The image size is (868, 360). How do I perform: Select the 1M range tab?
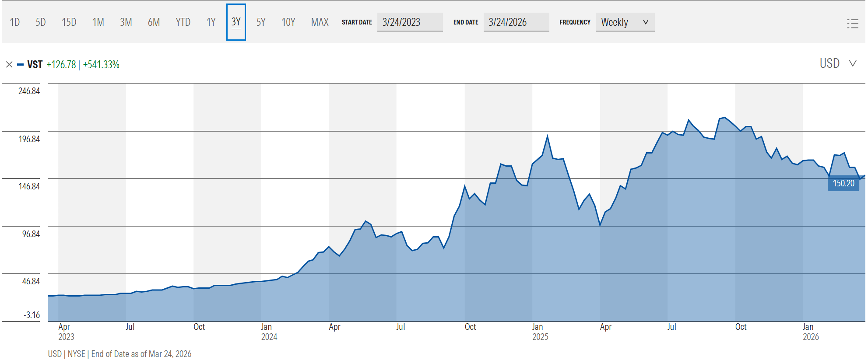[x=98, y=22]
